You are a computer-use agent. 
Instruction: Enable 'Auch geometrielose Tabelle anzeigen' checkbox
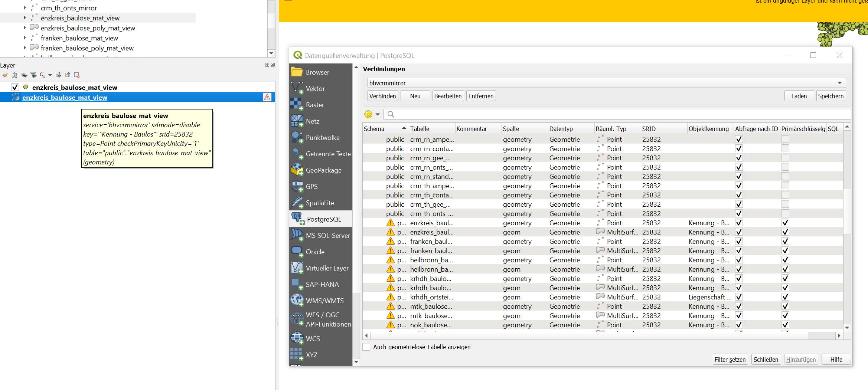point(366,347)
